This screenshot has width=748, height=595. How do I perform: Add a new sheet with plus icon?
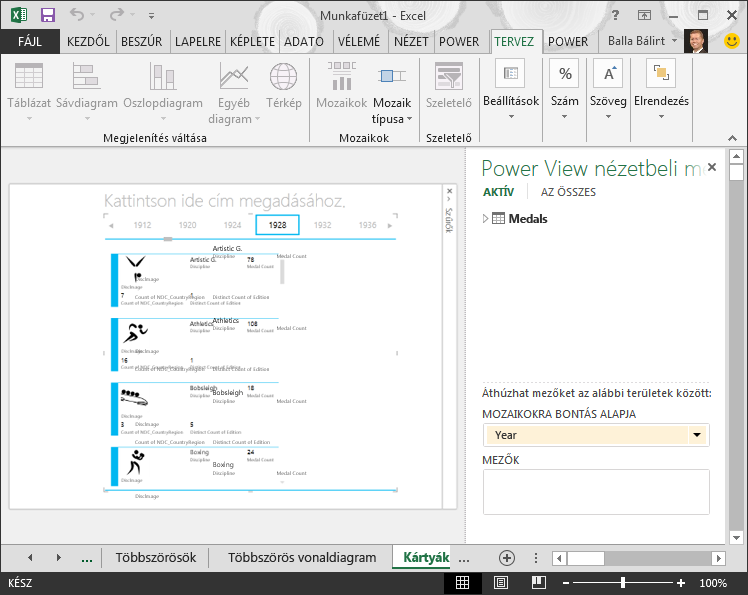coord(507,558)
